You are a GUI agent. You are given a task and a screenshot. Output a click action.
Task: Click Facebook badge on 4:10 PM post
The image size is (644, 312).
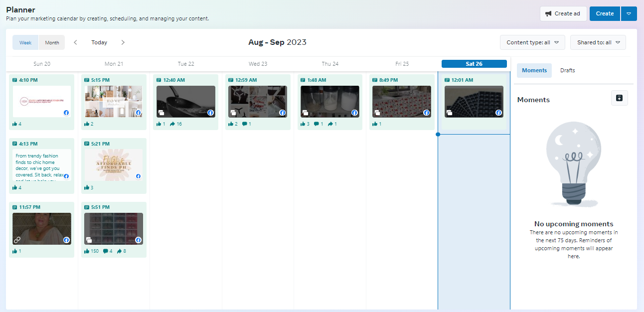click(66, 113)
